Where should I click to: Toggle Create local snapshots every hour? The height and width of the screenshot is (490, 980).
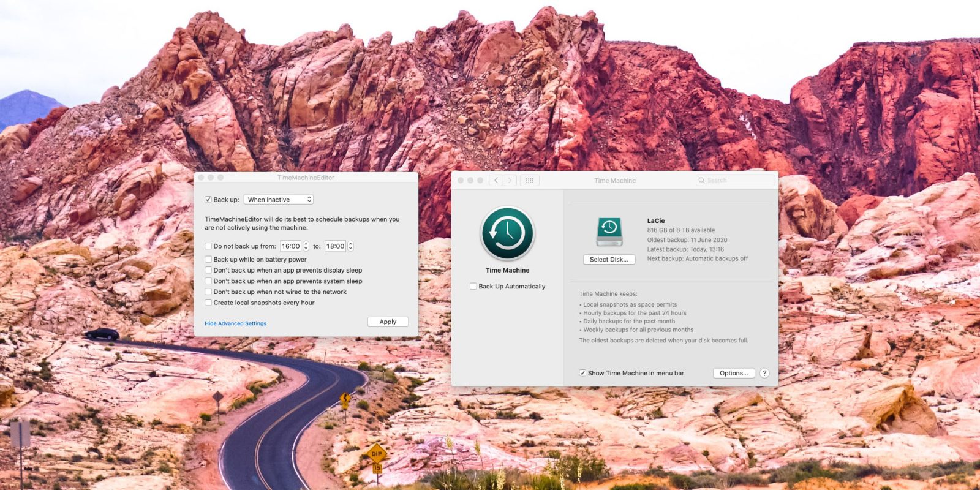[x=208, y=303]
